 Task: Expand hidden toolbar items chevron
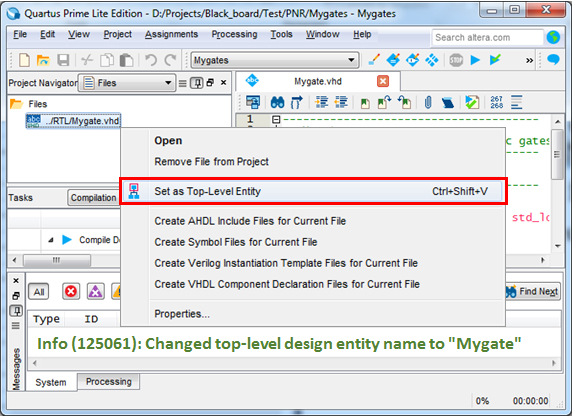[x=529, y=60]
